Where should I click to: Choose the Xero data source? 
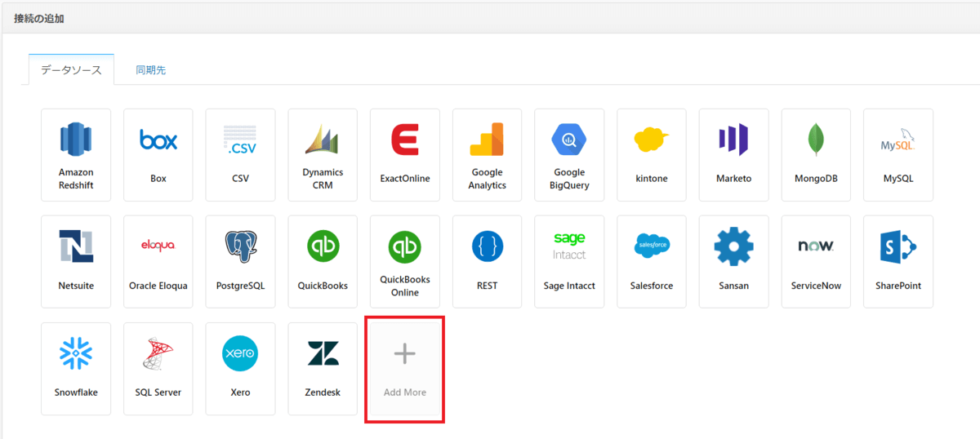coord(240,368)
